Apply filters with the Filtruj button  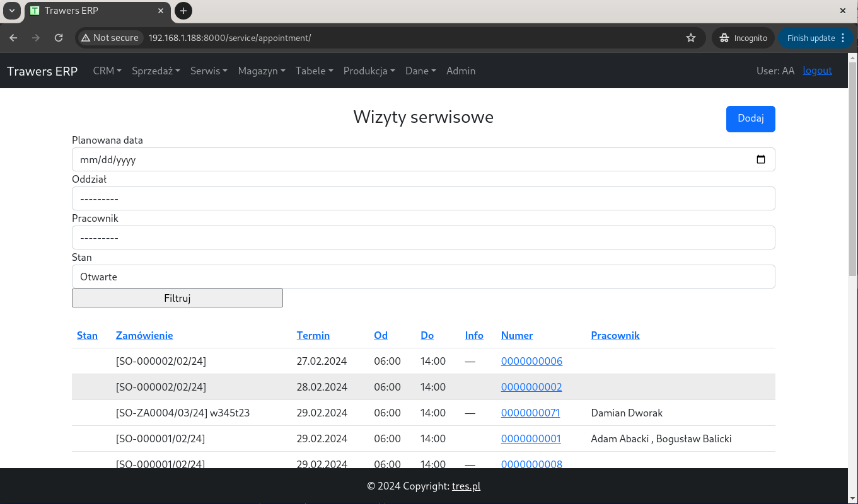pyautogui.click(x=177, y=298)
